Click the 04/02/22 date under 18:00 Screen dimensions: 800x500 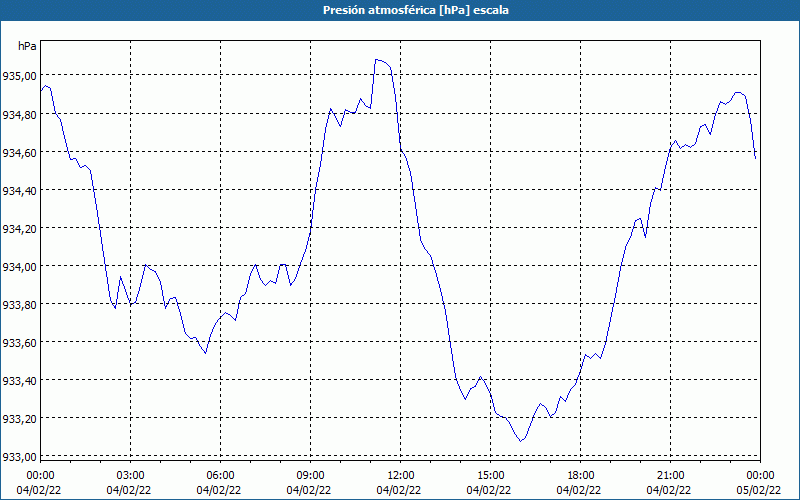point(579,490)
